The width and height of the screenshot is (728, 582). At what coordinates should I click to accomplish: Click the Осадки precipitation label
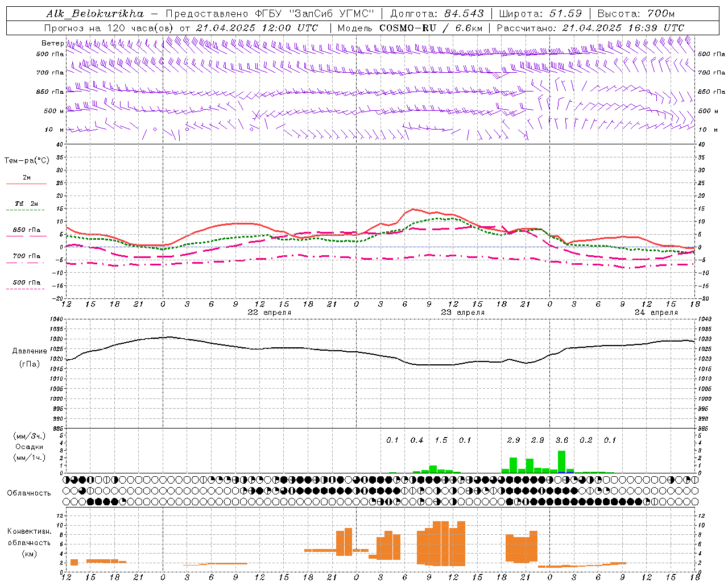click(x=30, y=447)
